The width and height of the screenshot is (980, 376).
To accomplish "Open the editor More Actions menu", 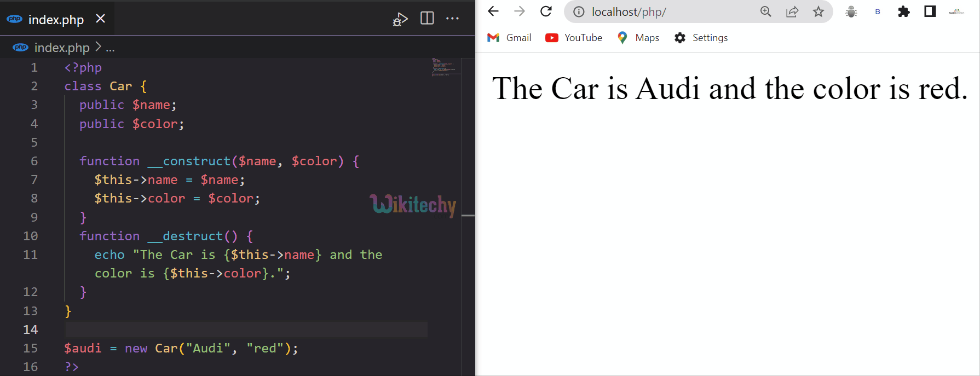I will point(452,18).
